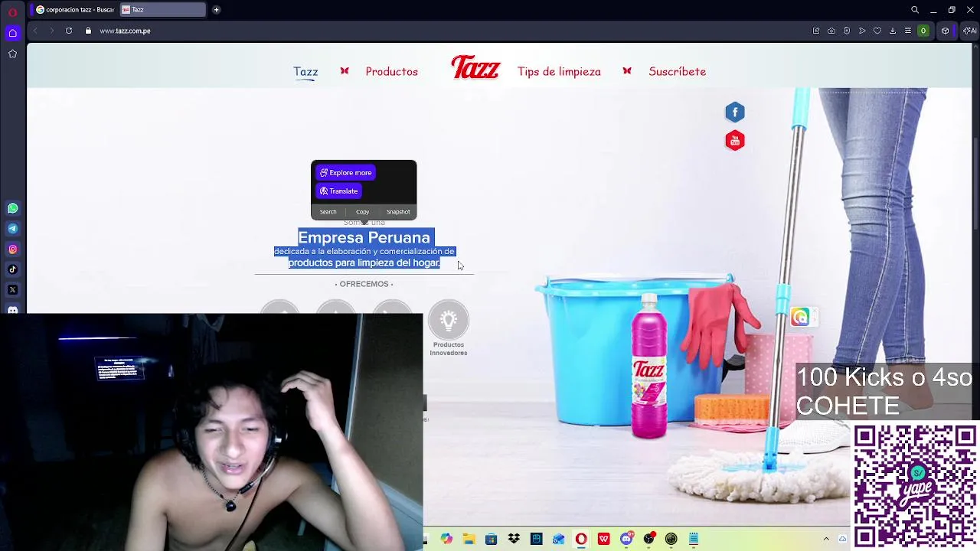Open X (Twitter) in the Opera sidebar
The height and width of the screenshot is (551, 980).
12,289
